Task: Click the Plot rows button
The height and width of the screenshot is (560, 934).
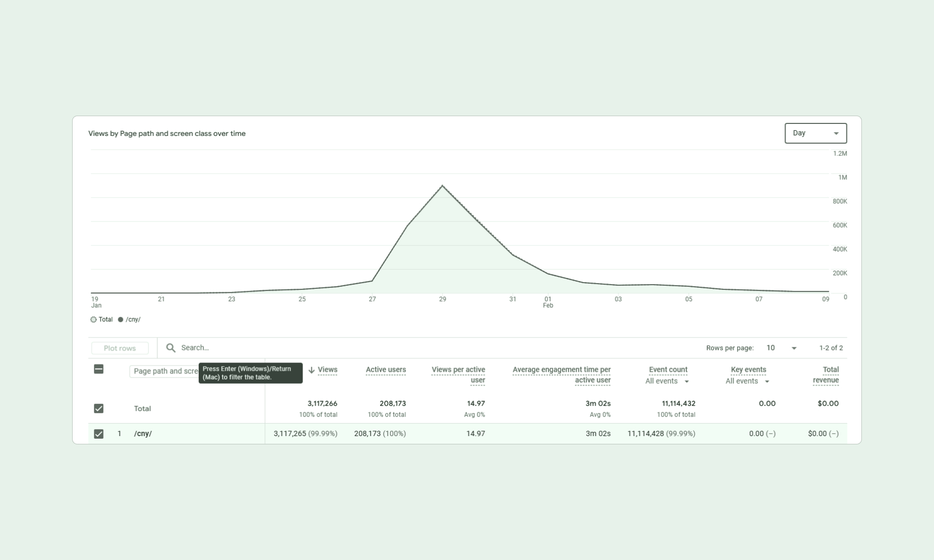Action: [120, 348]
